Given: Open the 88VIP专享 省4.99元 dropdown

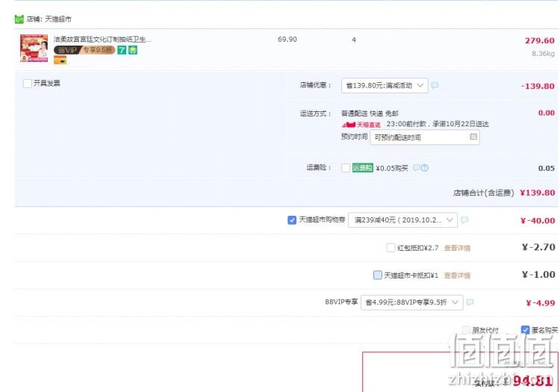Looking at the screenshot, I should click(411, 302).
